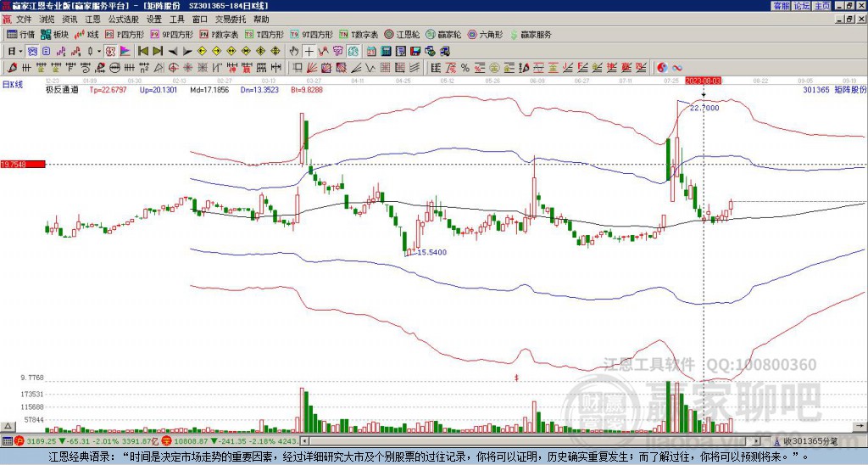The height and width of the screenshot is (465, 868).
Task: Open the 公式选股 menu
Action: point(124,20)
